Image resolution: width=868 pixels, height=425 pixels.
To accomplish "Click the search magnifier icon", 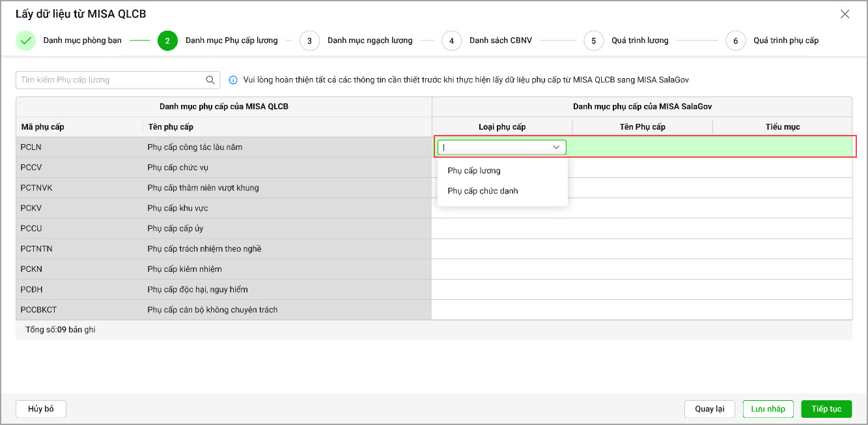I will click(210, 80).
